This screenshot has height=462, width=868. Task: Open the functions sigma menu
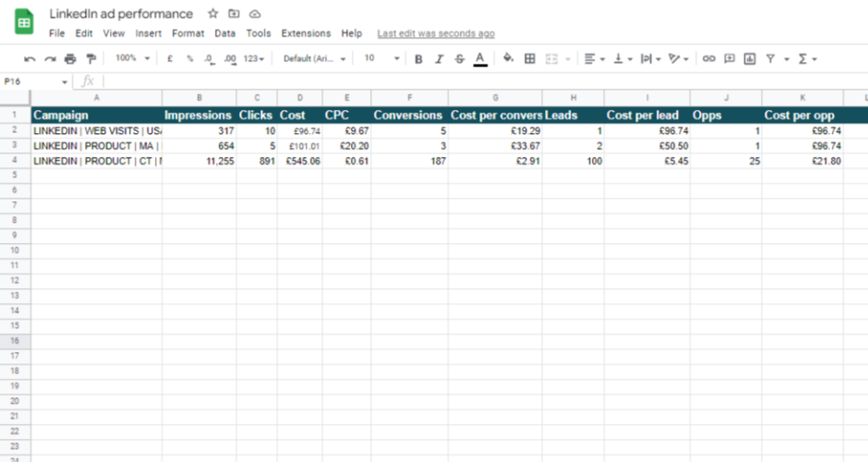(x=807, y=59)
